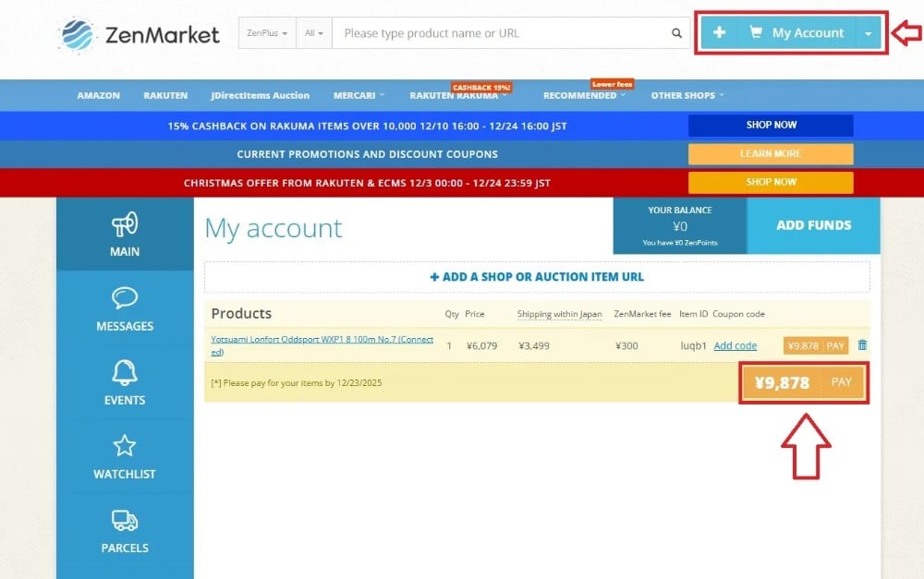
Task: Go to the RAKUTEN shop tab
Action: point(165,95)
